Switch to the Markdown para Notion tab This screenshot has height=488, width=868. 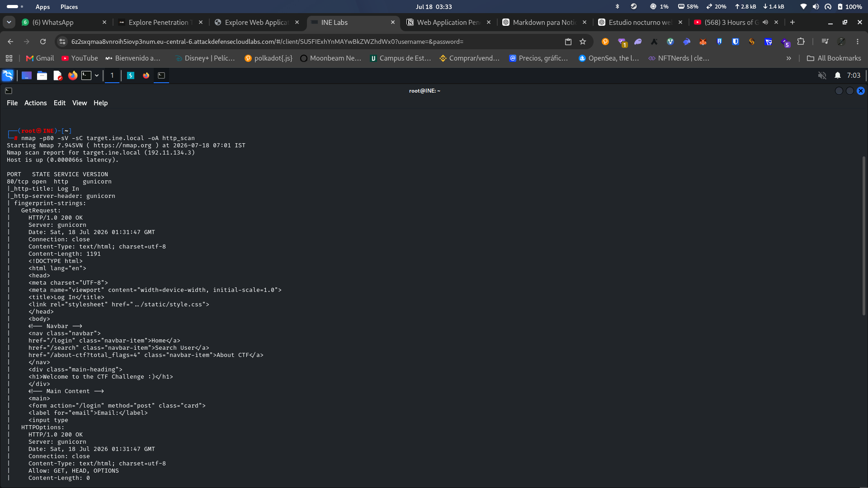(544, 22)
